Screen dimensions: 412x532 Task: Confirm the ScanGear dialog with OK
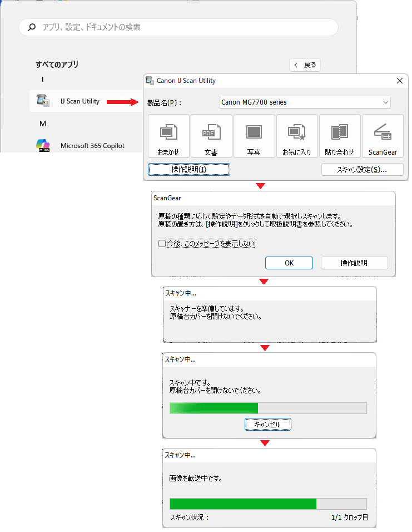tap(289, 263)
